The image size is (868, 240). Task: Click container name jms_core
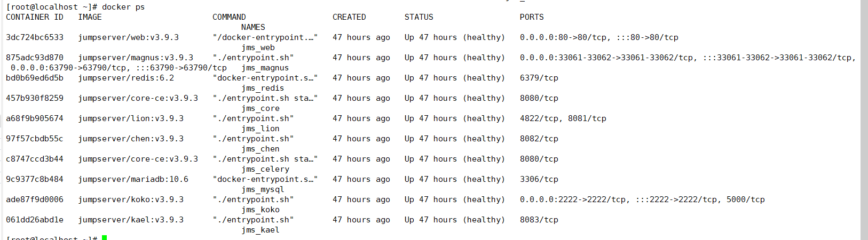[x=260, y=108]
